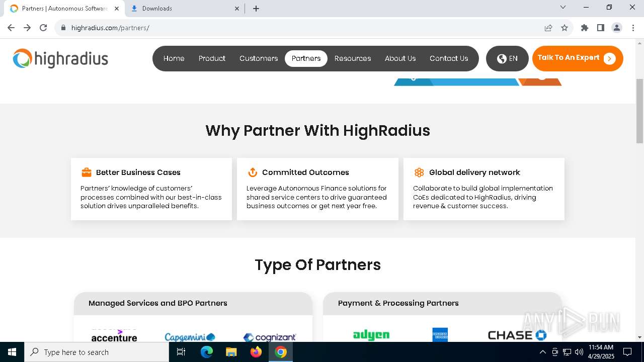Click the Payment & Processing Partners heading

point(398,303)
